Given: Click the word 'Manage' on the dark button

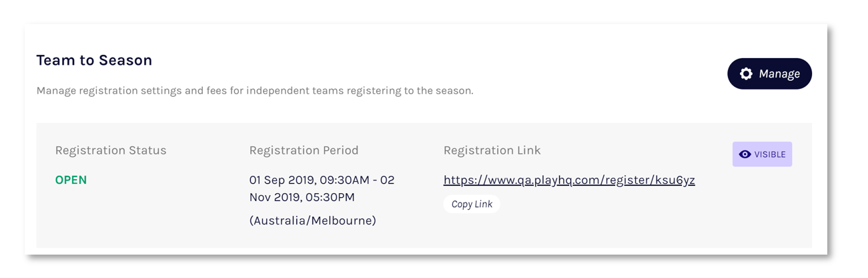Looking at the screenshot, I should pos(779,74).
